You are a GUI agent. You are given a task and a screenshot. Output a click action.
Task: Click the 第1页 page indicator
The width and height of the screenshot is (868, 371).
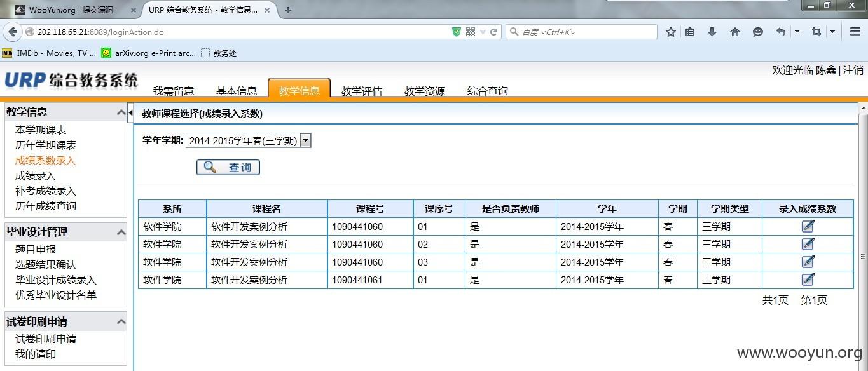click(814, 300)
